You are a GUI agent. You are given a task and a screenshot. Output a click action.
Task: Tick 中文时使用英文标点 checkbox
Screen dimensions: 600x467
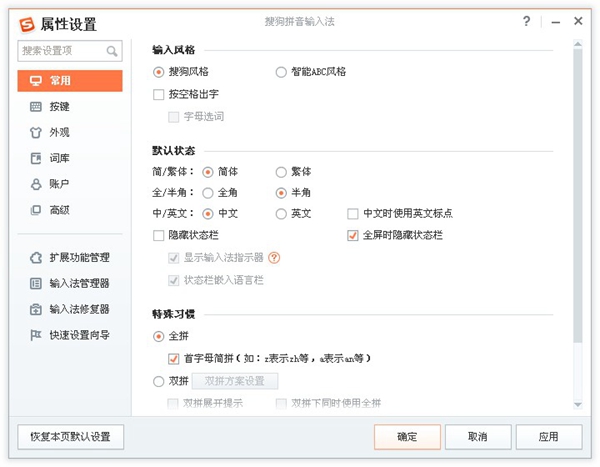pyautogui.click(x=352, y=214)
